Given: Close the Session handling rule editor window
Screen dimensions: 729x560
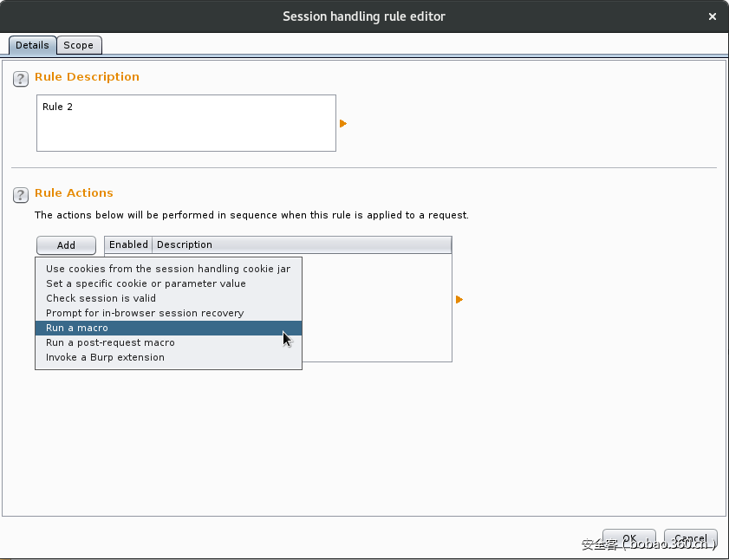Looking at the screenshot, I should 713,16.
